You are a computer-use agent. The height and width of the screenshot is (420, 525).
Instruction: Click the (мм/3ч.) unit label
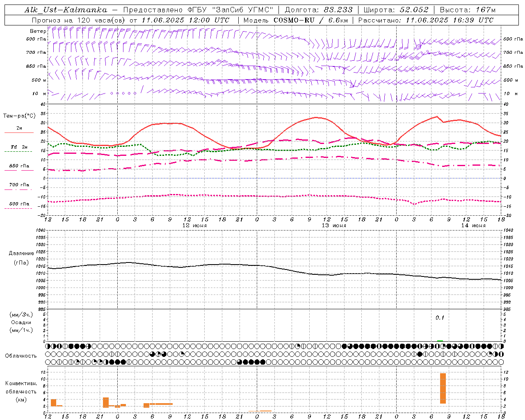point(21,315)
